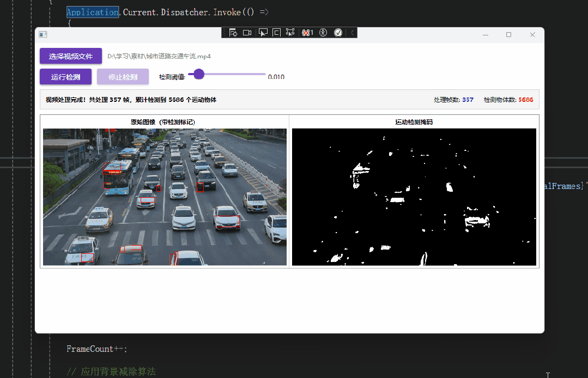Screen dimensions: 588x378
Task: Click the 处理帧数 357 counter
Action: [453, 100]
